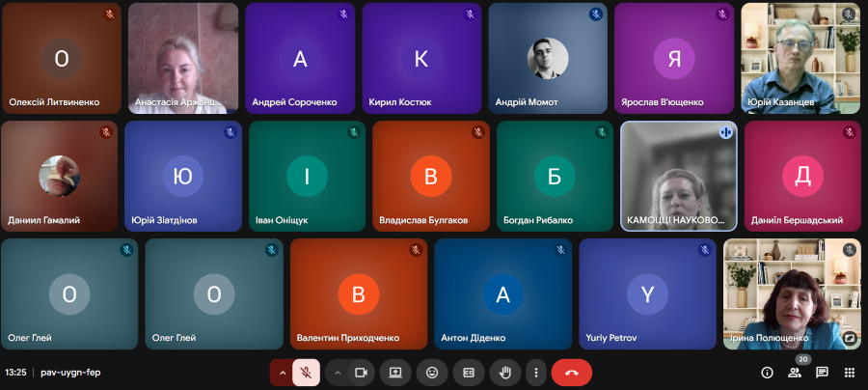This screenshot has height=390, width=868.
Task: Open the chat with everyone panel
Action: 822,372
